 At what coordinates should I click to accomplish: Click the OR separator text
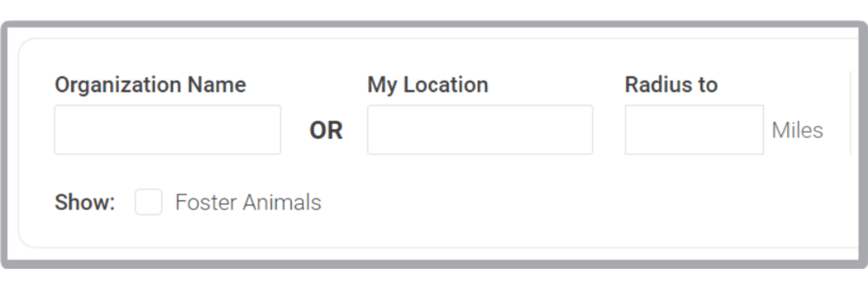click(x=326, y=131)
